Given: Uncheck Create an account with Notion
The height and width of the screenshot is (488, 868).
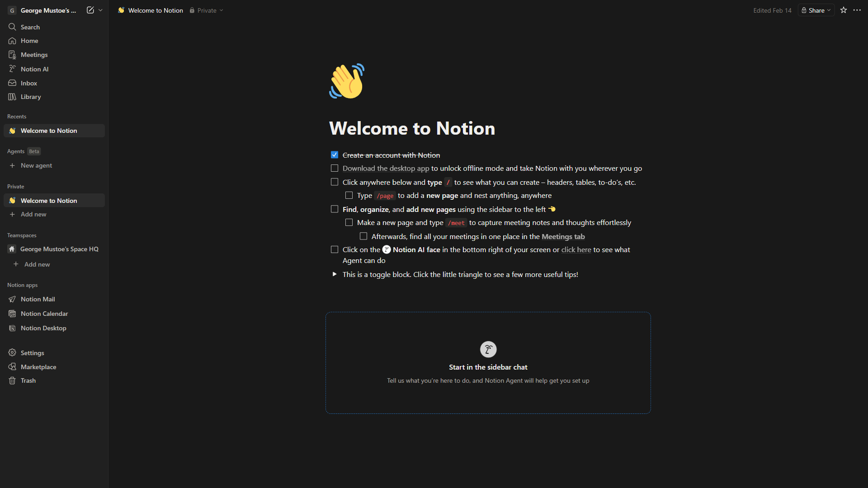Looking at the screenshot, I should pos(335,155).
